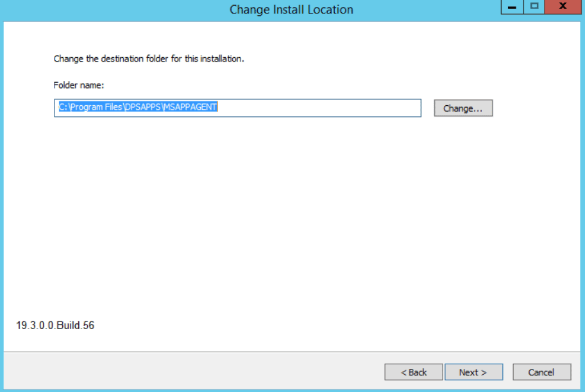Click the C: drive prefix in path

(x=62, y=108)
